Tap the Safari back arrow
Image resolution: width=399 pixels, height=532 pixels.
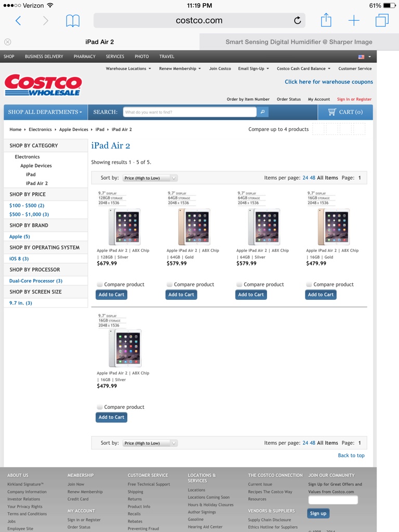click(x=18, y=21)
